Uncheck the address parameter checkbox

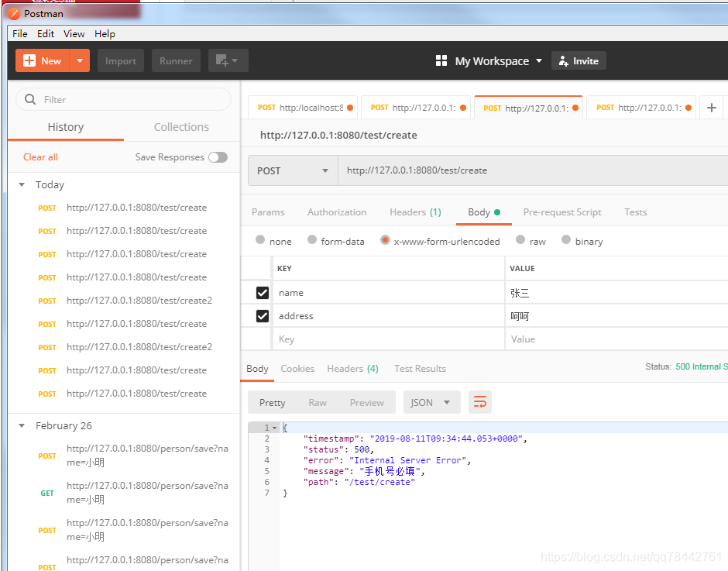click(x=263, y=315)
